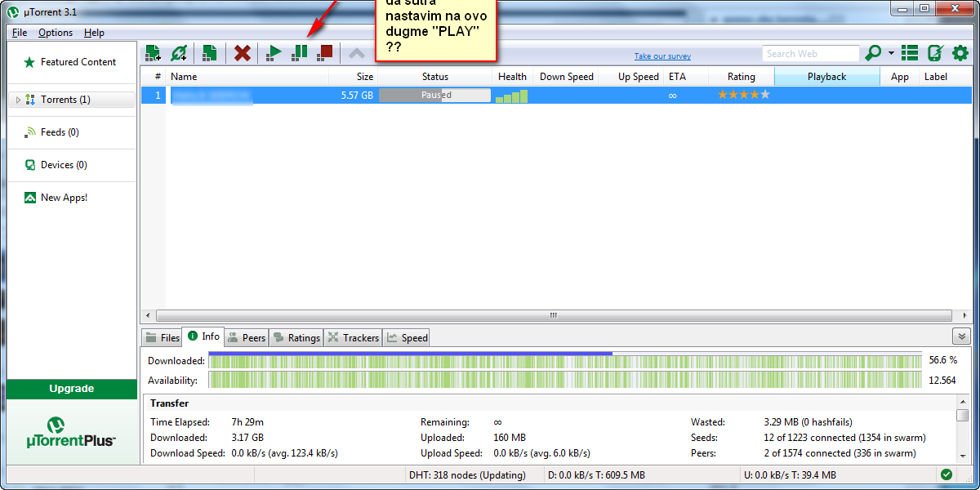Screen dimensions: 980x490
Task: Sort by the Status column header
Action: click(x=435, y=77)
